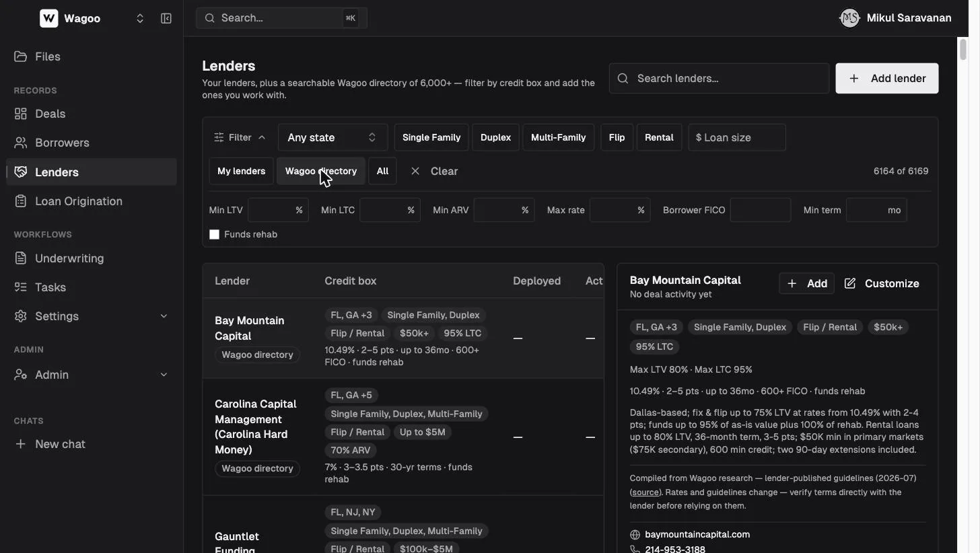Enable the Funds rehab checkbox

coord(215,234)
